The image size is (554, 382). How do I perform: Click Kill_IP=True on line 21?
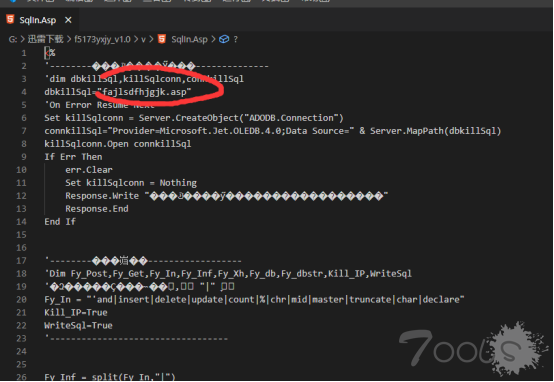(x=76, y=313)
